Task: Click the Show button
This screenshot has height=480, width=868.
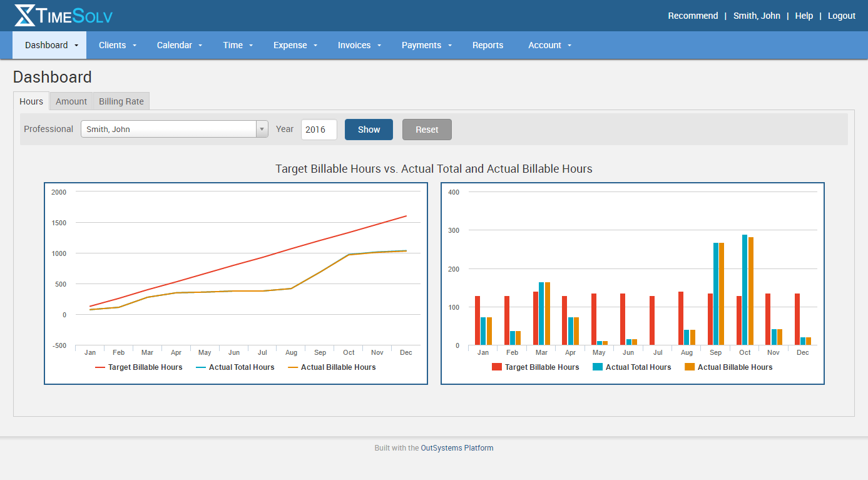Action: pyautogui.click(x=369, y=129)
